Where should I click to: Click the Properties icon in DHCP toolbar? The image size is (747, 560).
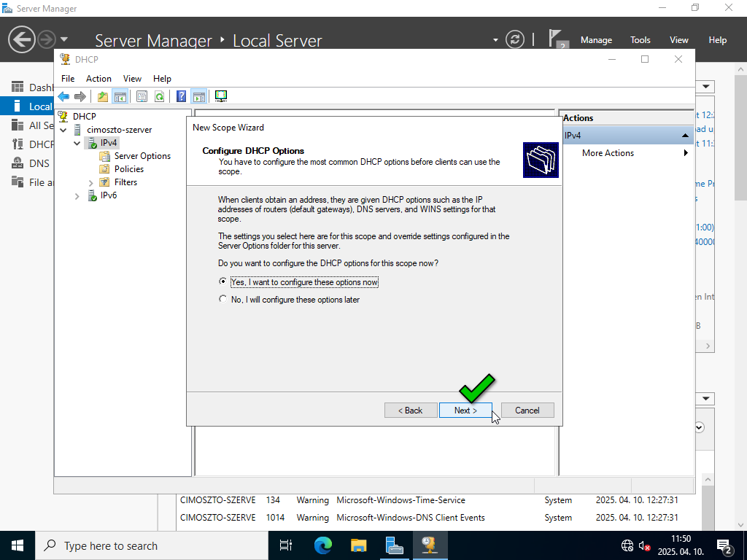point(142,96)
